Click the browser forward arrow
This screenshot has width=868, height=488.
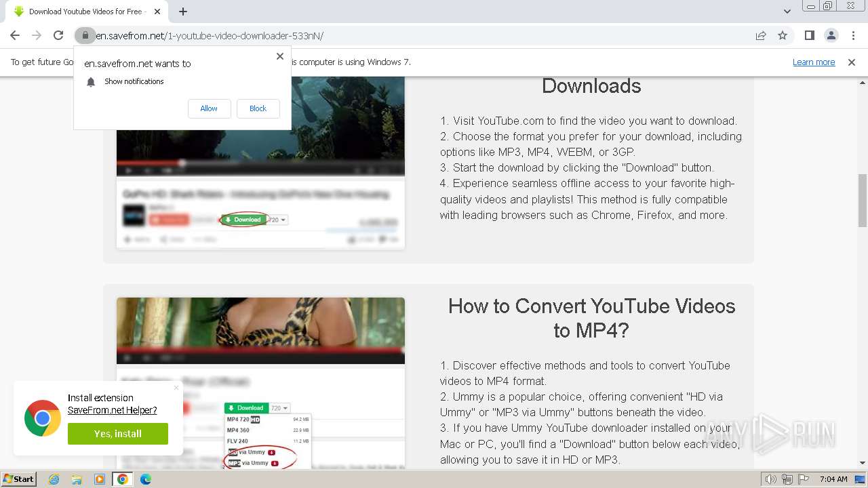click(37, 35)
